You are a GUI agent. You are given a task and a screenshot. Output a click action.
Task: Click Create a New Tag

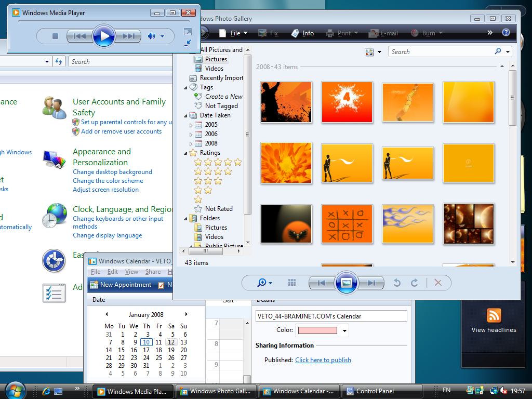(219, 97)
